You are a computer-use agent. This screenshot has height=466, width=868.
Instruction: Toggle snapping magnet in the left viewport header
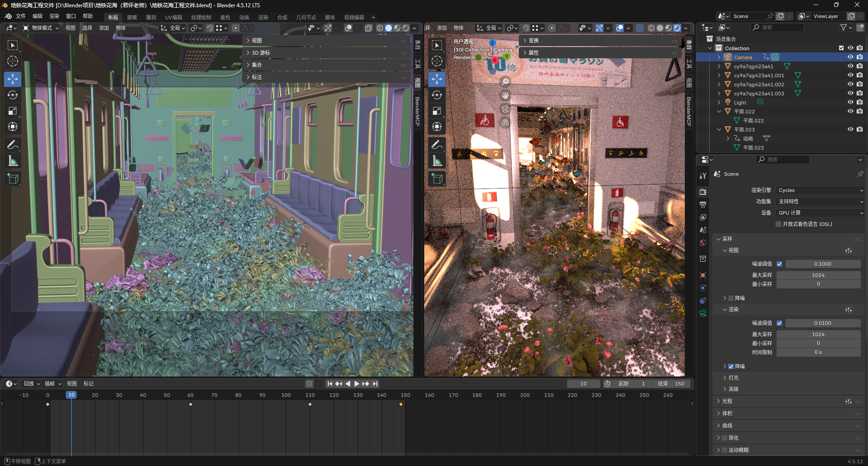[210, 28]
